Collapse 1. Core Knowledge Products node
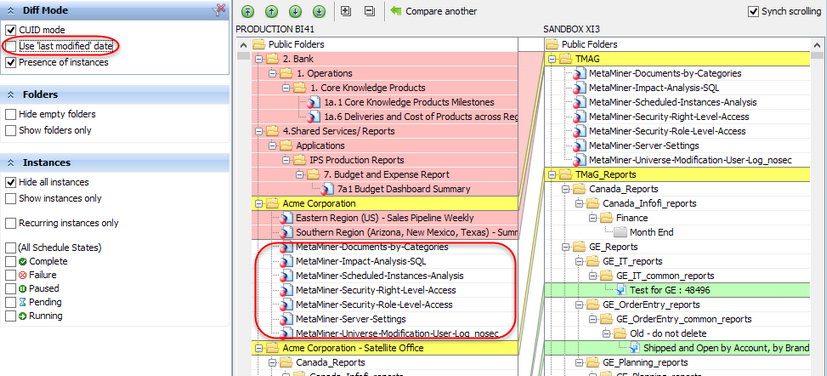The height and width of the screenshot is (376, 827). click(x=286, y=88)
